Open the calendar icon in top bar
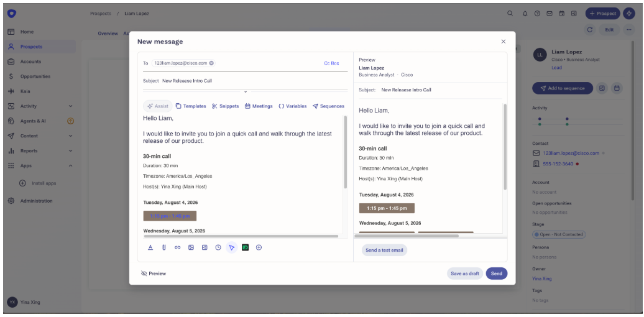 click(561, 13)
